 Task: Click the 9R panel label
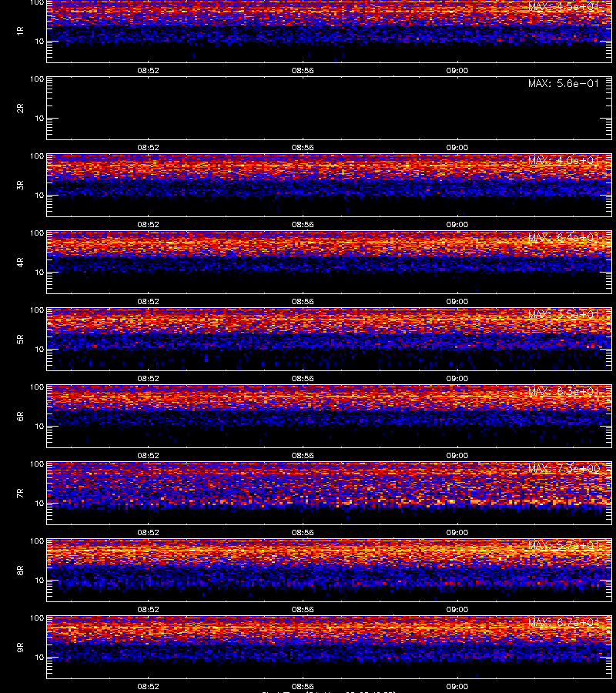tap(20, 648)
